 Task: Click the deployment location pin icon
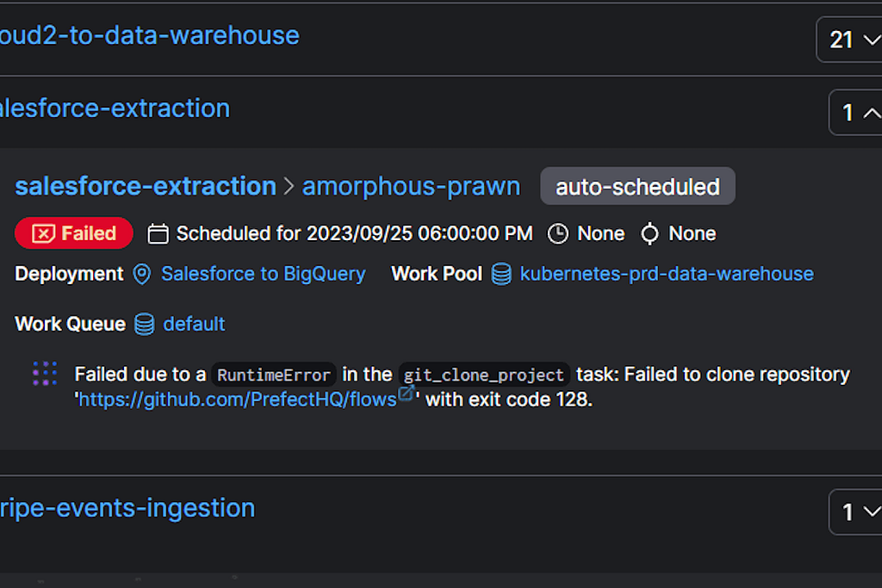point(142,275)
